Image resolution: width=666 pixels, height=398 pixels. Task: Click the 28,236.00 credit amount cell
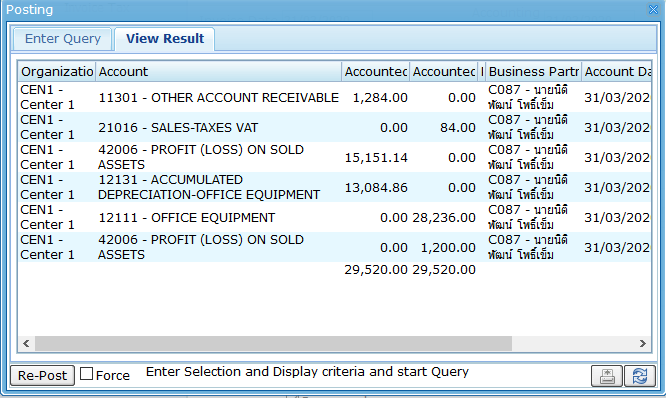444,217
